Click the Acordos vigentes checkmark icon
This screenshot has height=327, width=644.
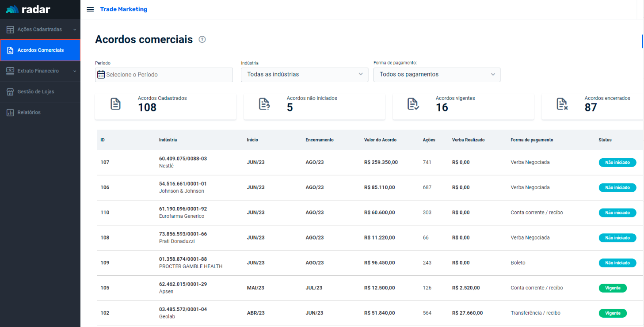(x=413, y=104)
